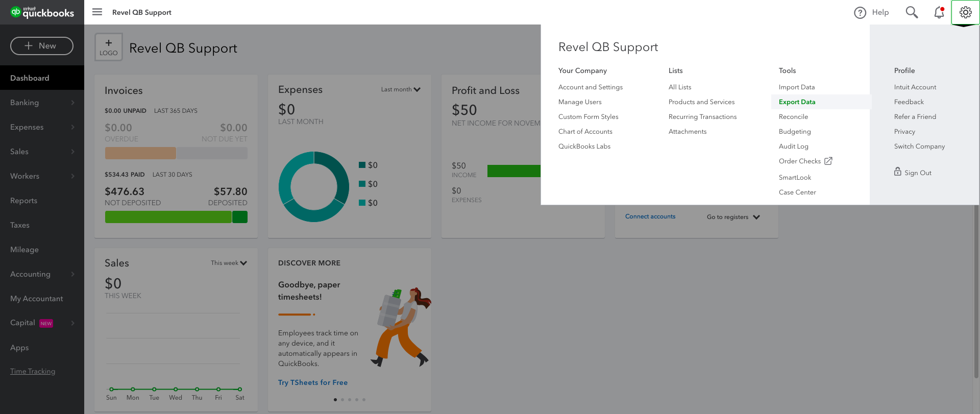Select Account and Settings
The height and width of the screenshot is (414, 980).
coord(591,87)
